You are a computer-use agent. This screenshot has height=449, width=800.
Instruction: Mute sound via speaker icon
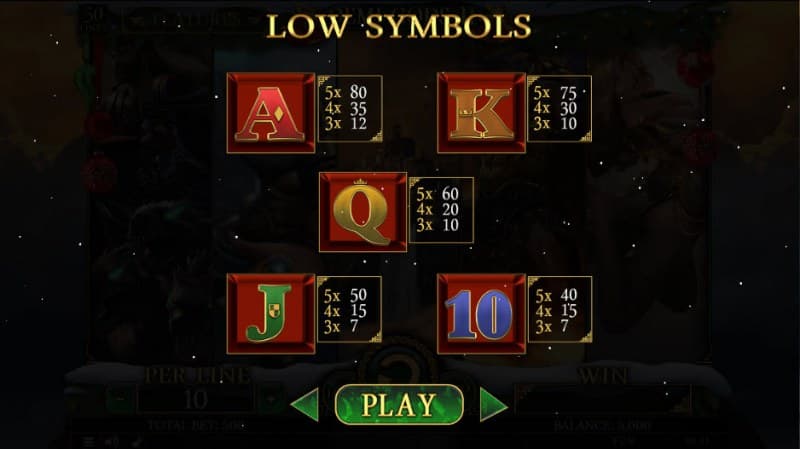[x=112, y=442]
